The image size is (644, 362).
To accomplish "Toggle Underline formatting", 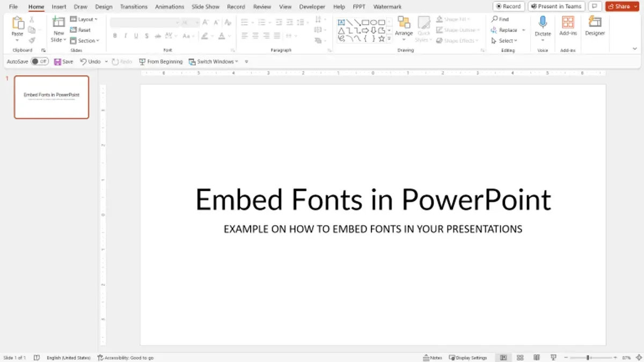I will (136, 36).
